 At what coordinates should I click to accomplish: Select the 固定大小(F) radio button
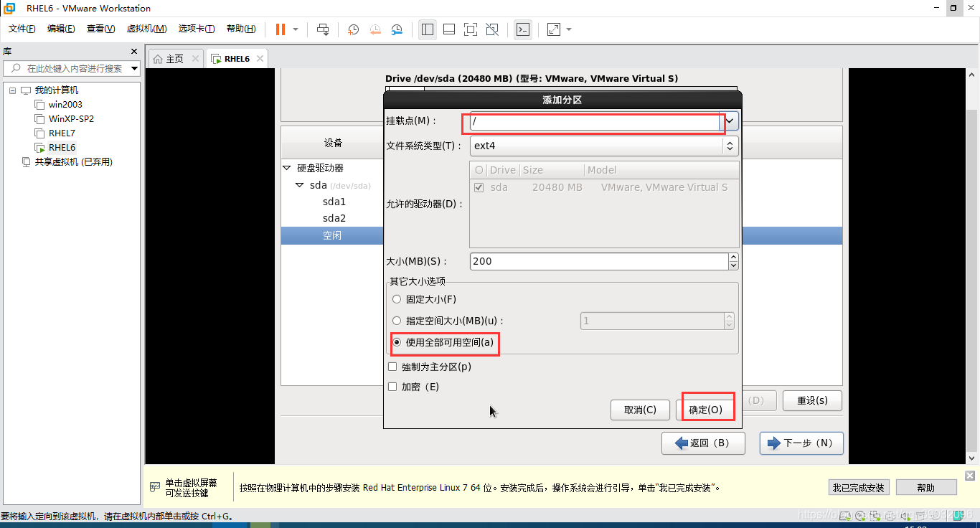coord(397,299)
